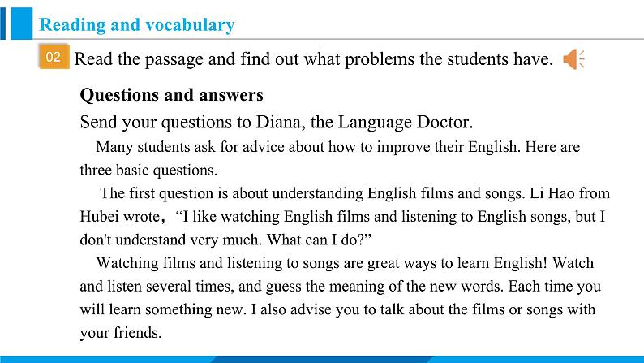
Task: Click the question 'What can I do?'
Action: coord(319,240)
